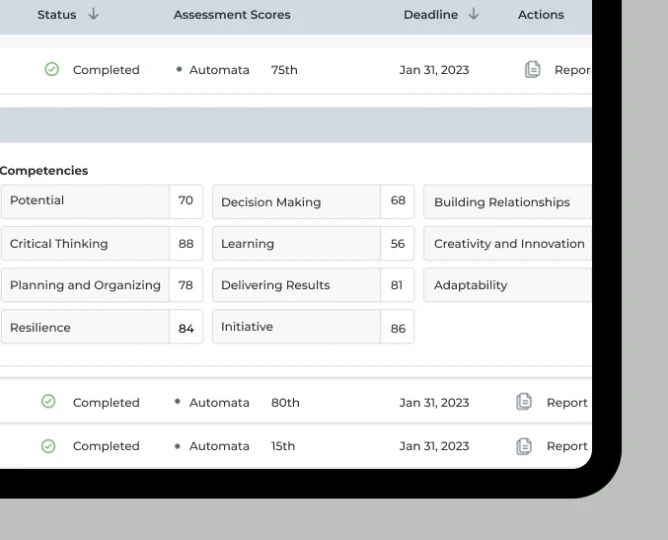The width and height of the screenshot is (668, 540).
Task: Click the Actions column header
Action: [541, 15]
